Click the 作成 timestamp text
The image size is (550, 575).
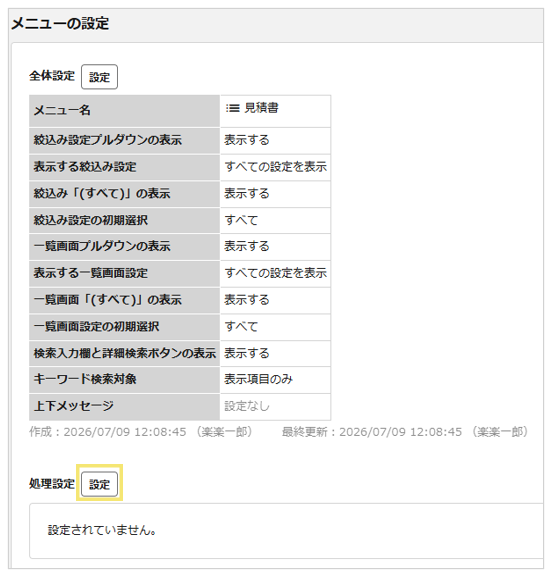point(141,432)
